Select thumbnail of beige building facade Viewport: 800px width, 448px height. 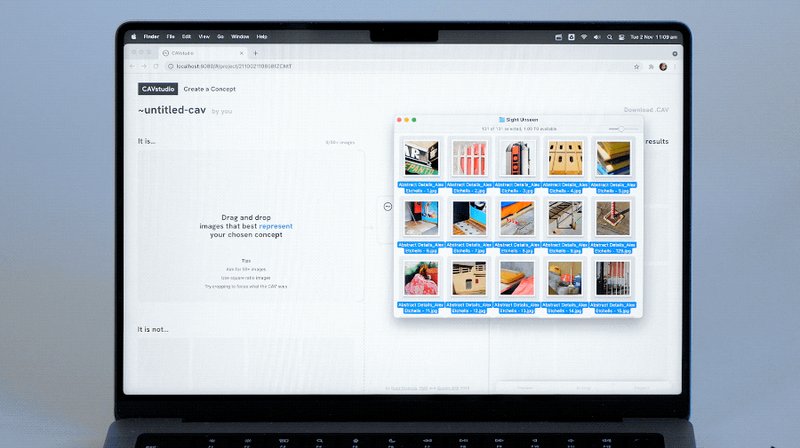469,279
